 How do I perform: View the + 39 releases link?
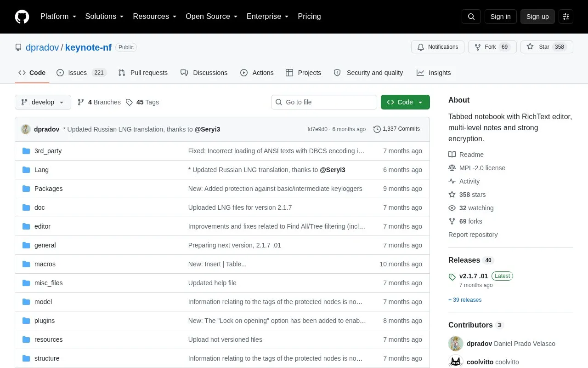(465, 300)
